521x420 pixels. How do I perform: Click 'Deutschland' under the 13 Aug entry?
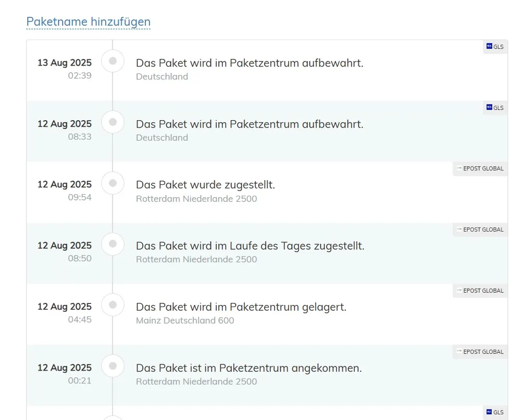162,77
